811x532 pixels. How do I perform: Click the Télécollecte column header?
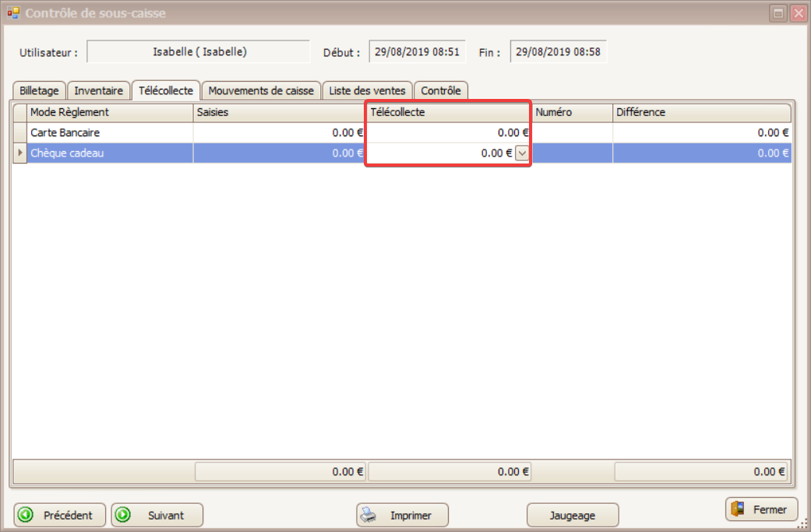tap(449, 112)
